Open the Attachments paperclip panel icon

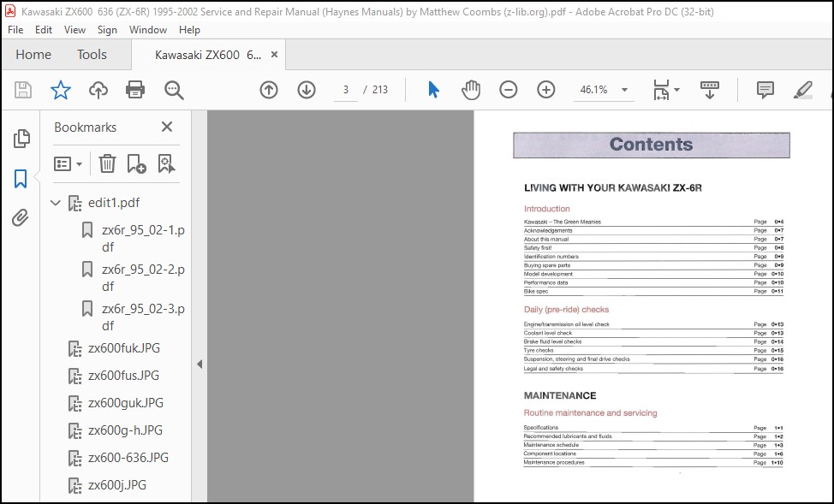tap(21, 218)
